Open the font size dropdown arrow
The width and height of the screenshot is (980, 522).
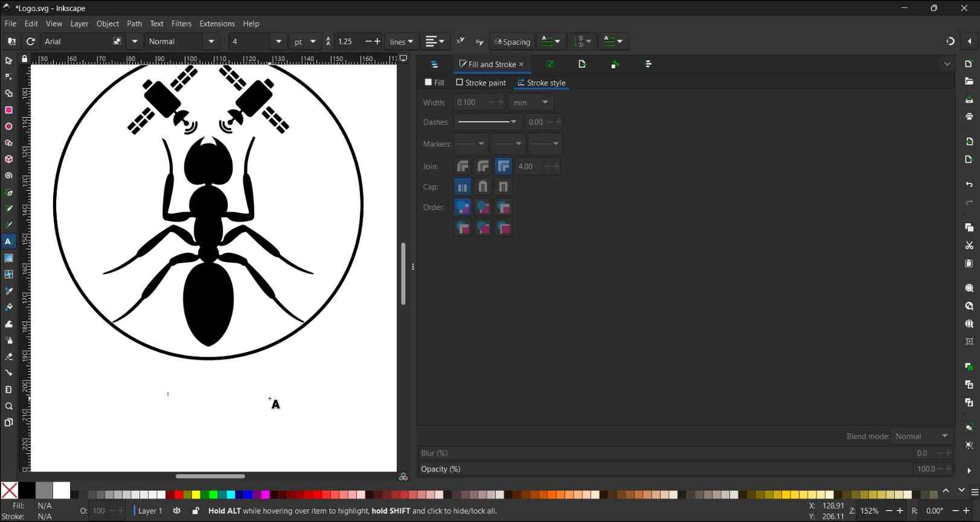(278, 41)
